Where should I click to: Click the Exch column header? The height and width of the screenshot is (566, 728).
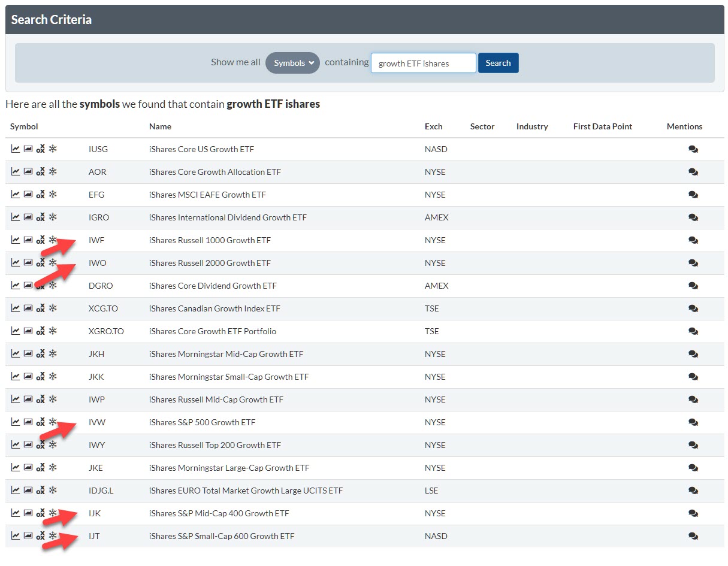(434, 126)
